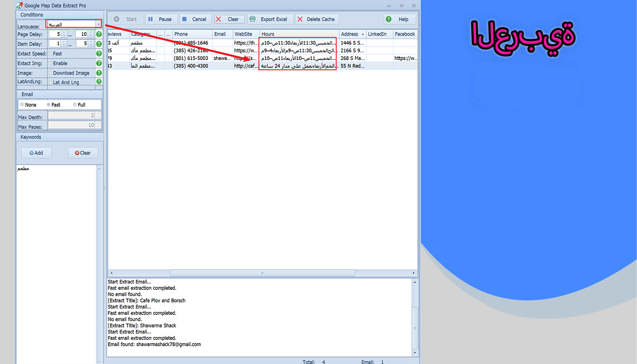Click the Google Map Data Extract Pro app icon

[20, 5]
